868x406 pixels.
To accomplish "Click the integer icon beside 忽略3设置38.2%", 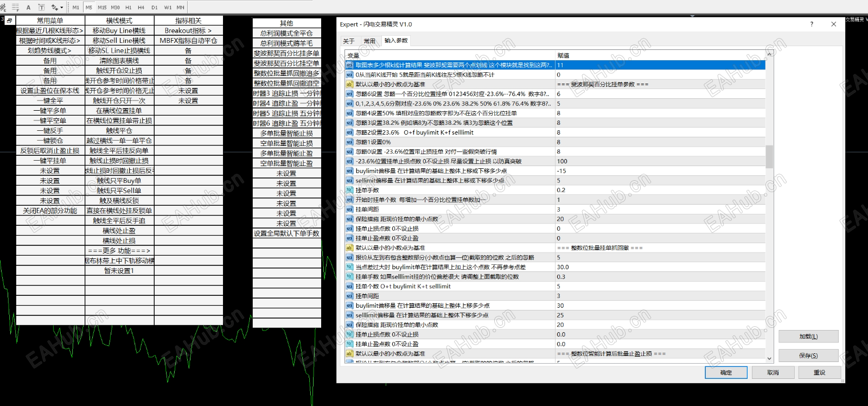I will (350, 123).
